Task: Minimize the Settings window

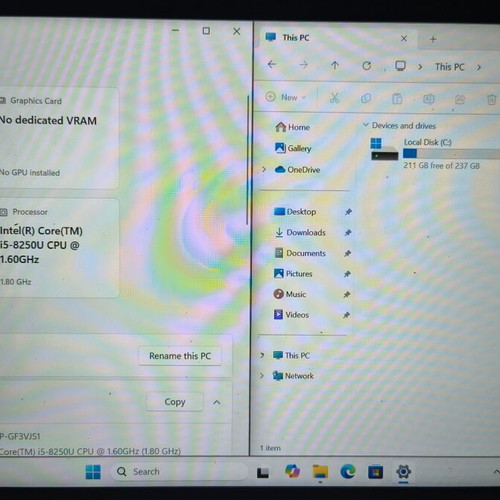Action: 175,30
